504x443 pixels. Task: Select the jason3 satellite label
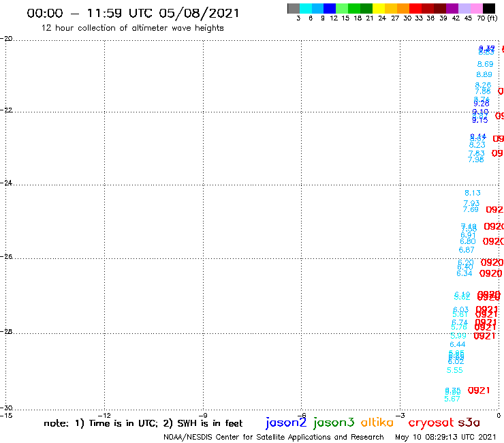tap(334, 423)
